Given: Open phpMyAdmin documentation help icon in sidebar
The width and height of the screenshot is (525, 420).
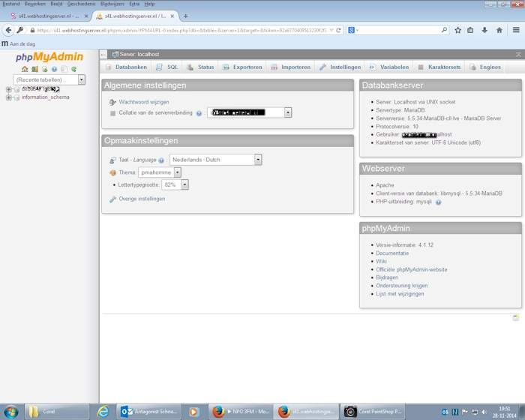Looking at the screenshot, I should 54,69.
